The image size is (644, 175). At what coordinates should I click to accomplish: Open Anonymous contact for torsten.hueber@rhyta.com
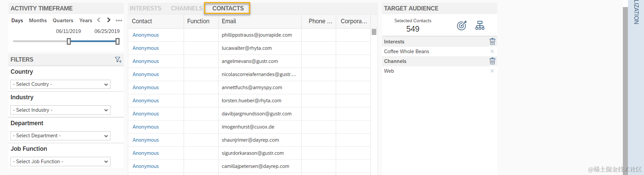point(146,101)
